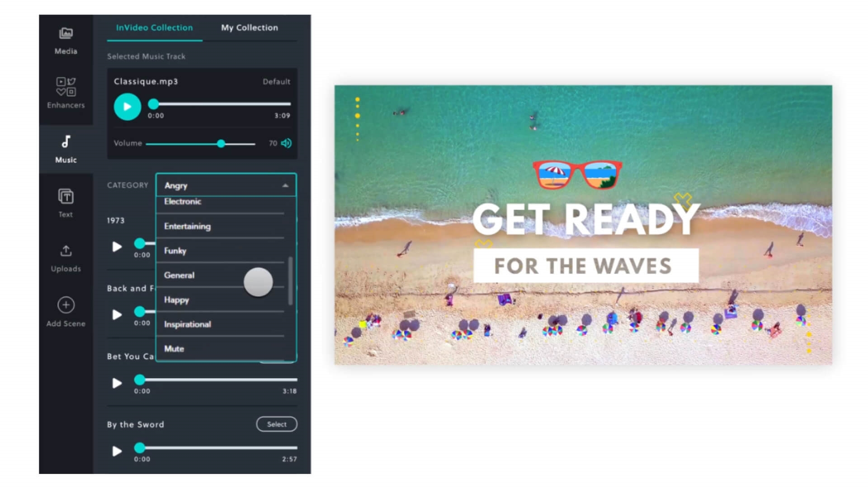Click Select button for By the Sword
The image size is (868, 488).
(x=275, y=424)
